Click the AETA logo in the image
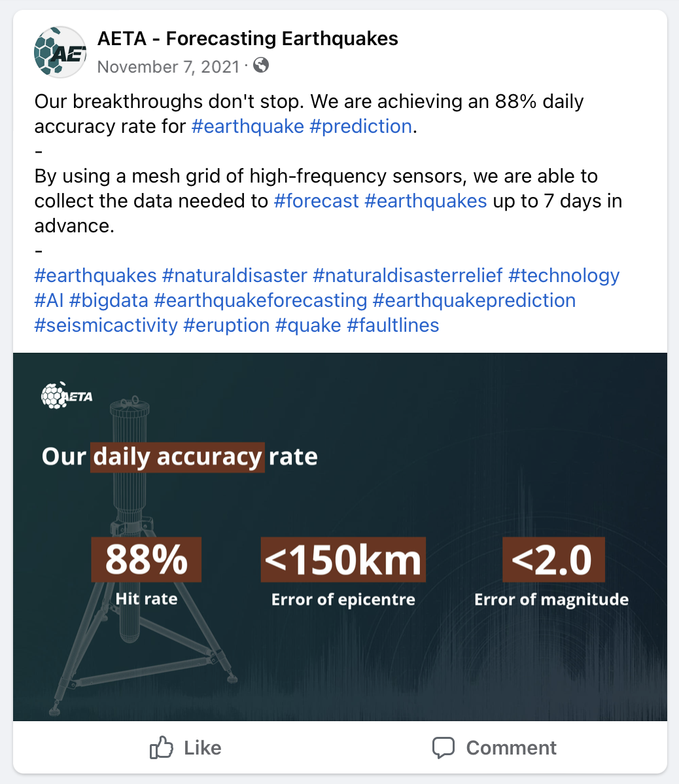This screenshot has height=784, width=679. click(x=67, y=395)
